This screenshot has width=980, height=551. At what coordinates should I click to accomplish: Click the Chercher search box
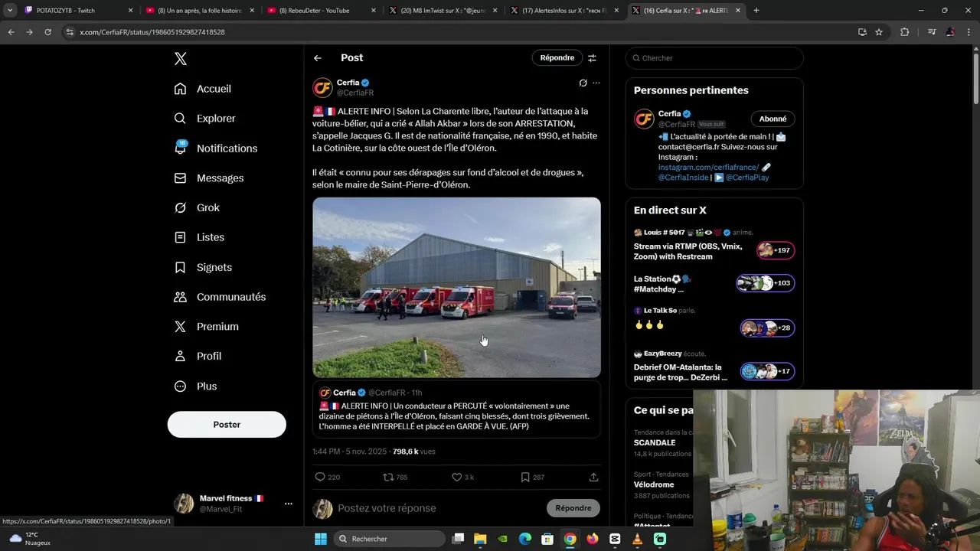coord(714,58)
